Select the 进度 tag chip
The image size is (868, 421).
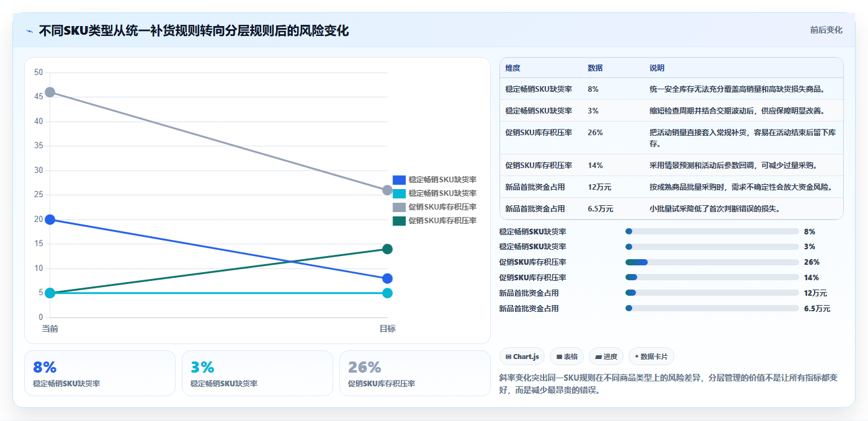[x=606, y=357]
